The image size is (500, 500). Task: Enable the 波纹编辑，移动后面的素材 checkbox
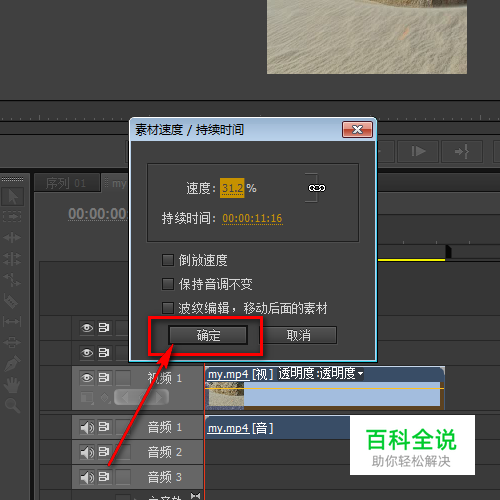(x=168, y=308)
